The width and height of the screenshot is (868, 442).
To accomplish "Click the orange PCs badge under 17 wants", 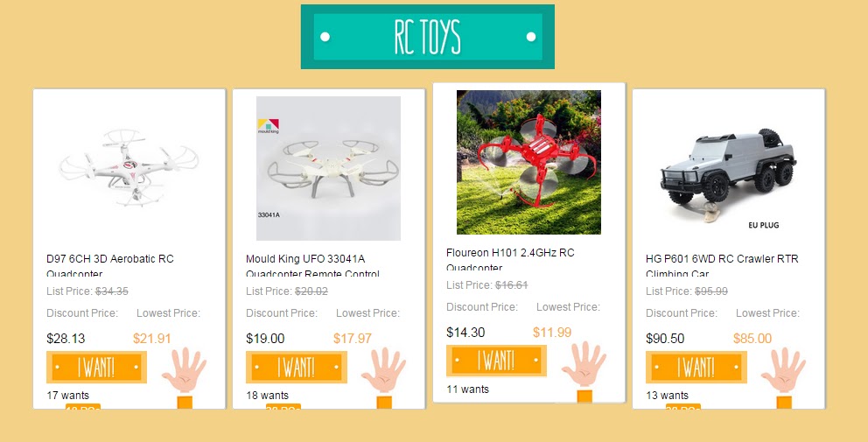I will click(x=83, y=407).
